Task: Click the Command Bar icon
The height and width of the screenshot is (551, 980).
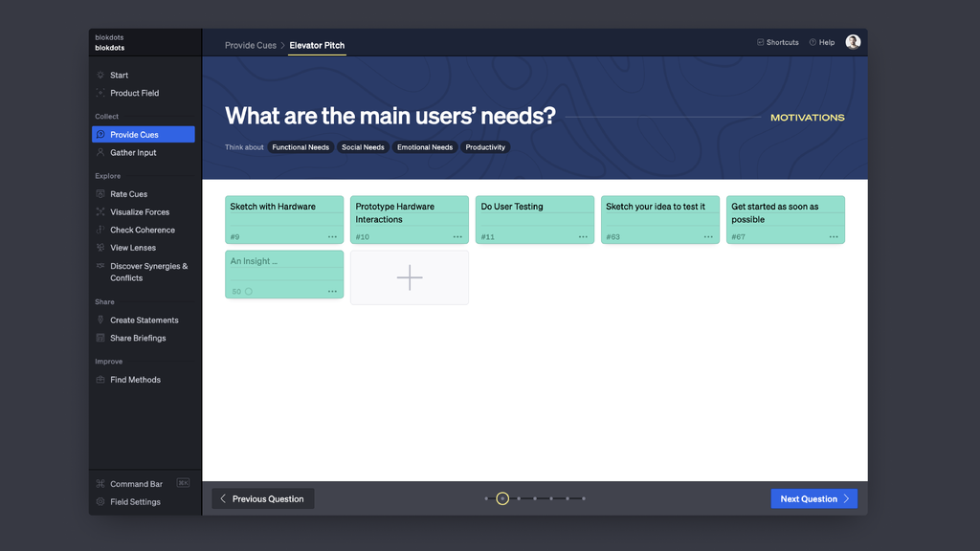Action: [x=100, y=483]
